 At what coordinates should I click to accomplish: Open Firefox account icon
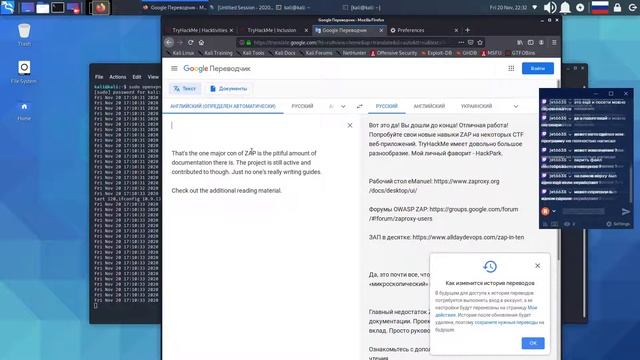541,42
